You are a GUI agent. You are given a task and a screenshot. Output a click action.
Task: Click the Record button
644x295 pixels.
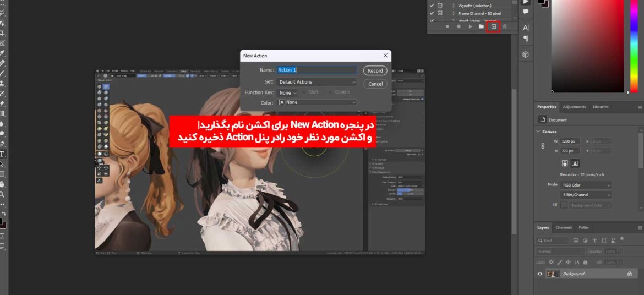(x=375, y=70)
